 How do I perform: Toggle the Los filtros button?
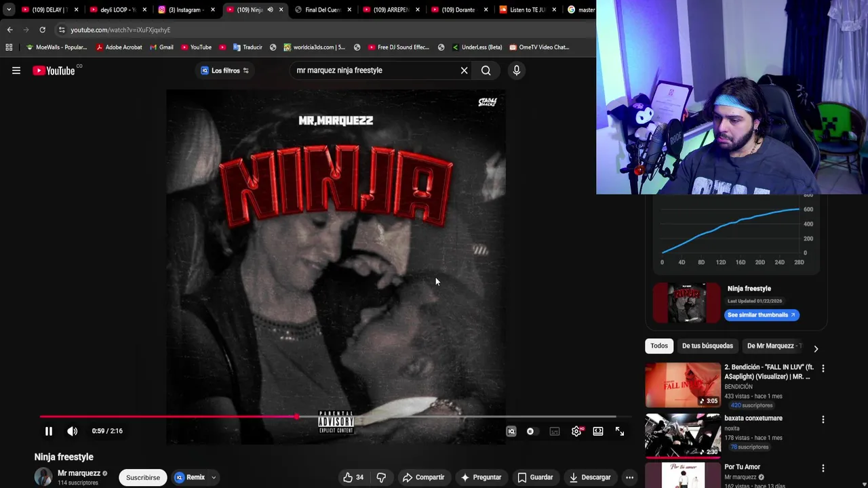(225, 70)
